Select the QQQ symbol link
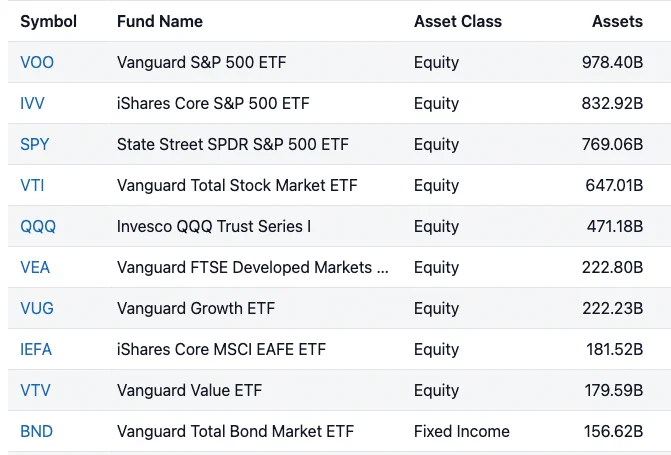The width and height of the screenshot is (671, 455). (x=38, y=226)
